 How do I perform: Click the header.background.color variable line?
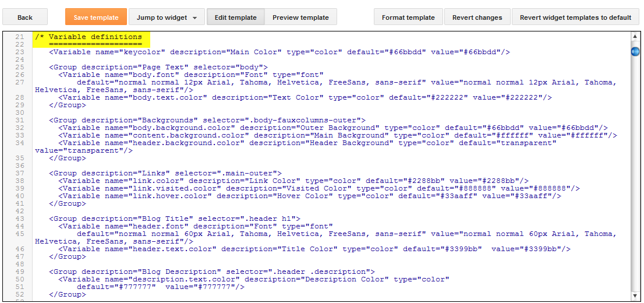click(x=307, y=143)
